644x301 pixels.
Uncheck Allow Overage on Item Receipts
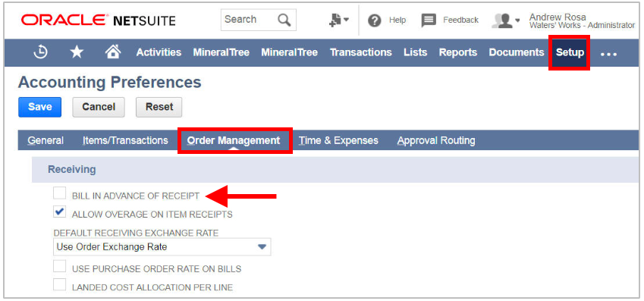tap(60, 212)
